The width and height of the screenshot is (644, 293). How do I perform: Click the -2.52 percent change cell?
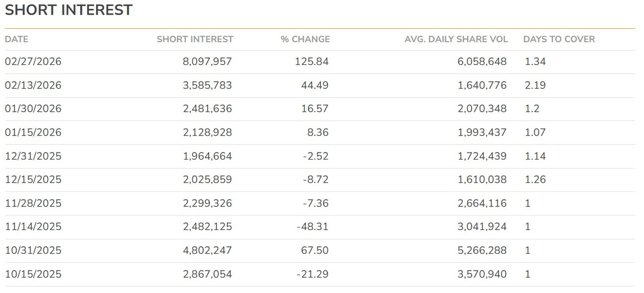pos(315,156)
